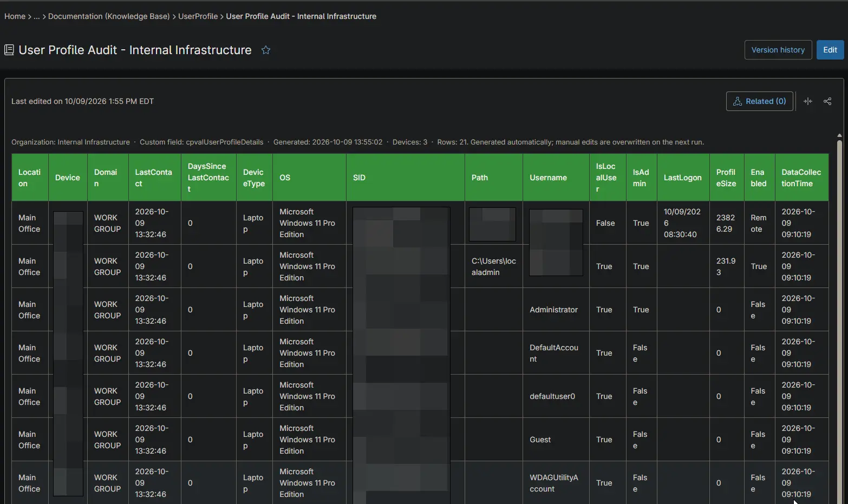
Task: Click the Domain column header
Action: (108, 178)
